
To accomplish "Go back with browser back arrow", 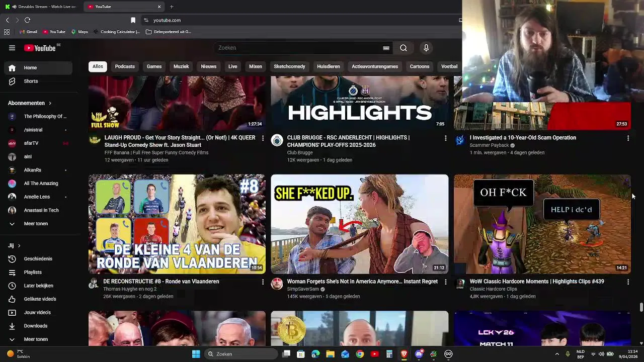I will click(x=7, y=20).
